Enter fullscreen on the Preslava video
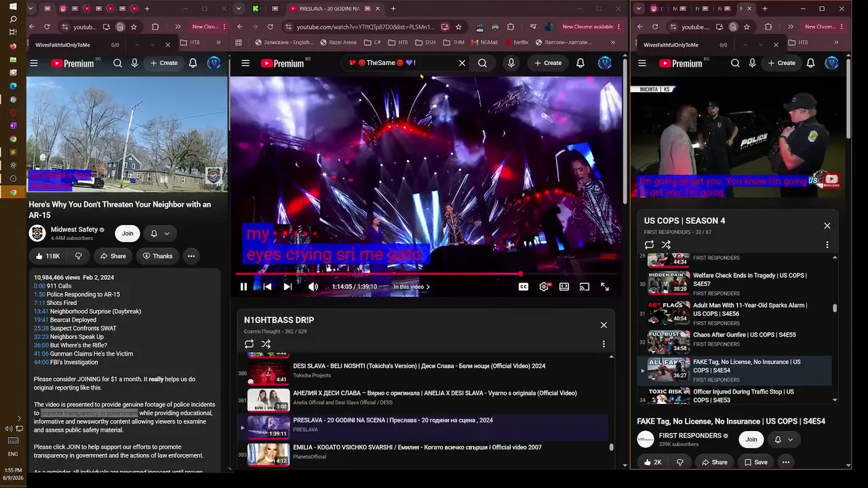Screen dimensions: 868x488 [605, 287]
